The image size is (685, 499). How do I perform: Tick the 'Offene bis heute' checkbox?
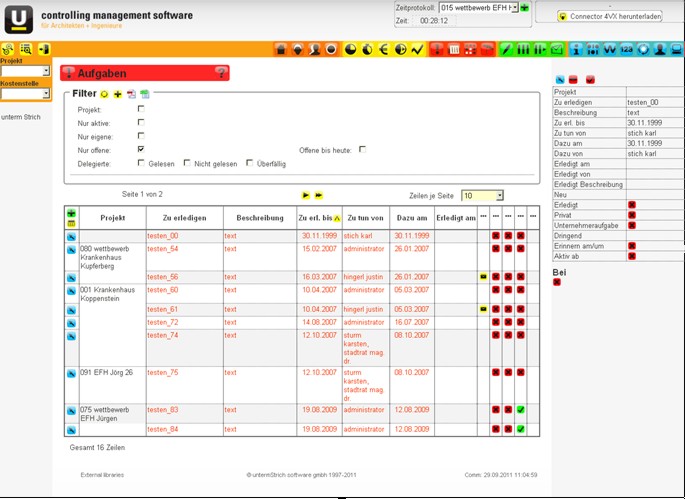362,149
